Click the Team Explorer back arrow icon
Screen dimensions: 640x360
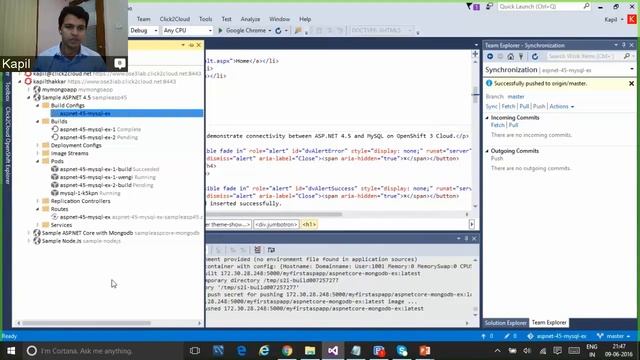[x=490, y=56]
